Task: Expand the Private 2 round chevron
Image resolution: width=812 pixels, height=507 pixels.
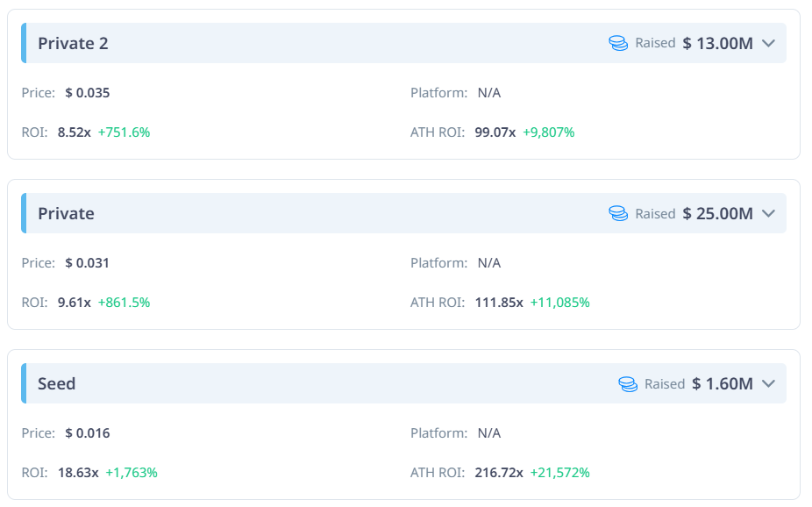Action: (768, 43)
